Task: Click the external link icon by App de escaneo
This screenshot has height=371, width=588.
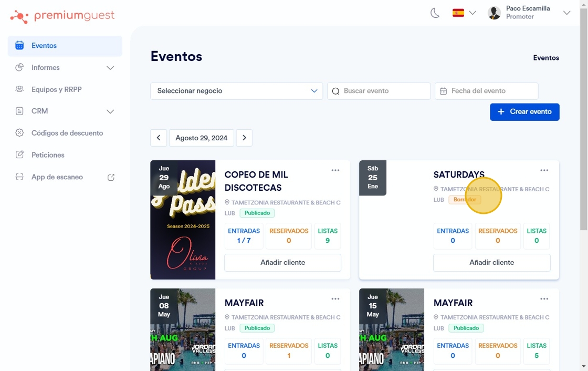Action: pyautogui.click(x=111, y=177)
